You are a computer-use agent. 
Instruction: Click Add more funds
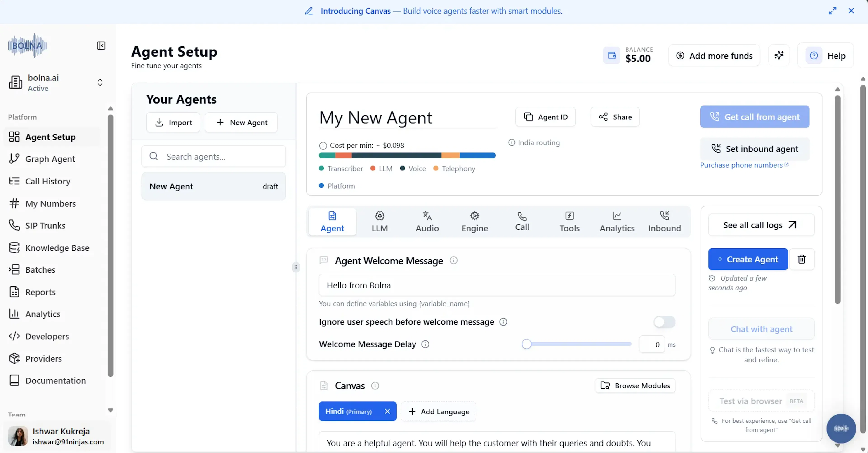[714, 56]
